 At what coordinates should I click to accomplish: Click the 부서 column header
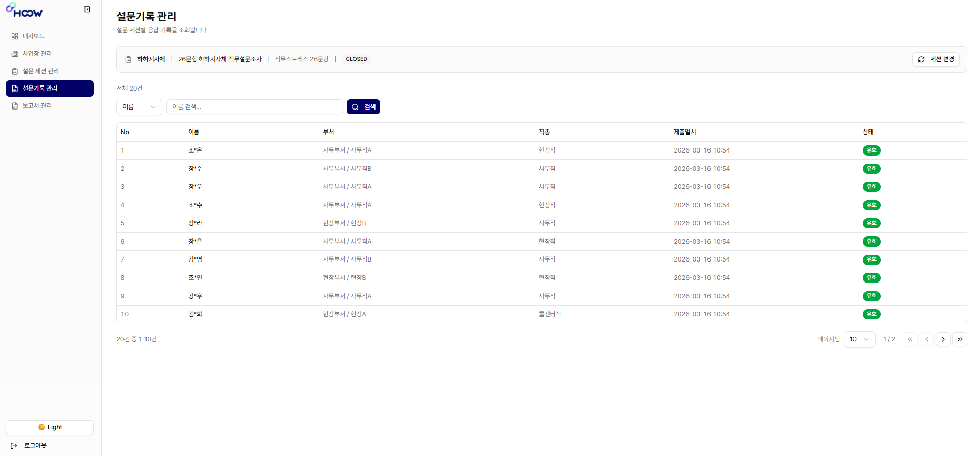click(x=328, y=132)
